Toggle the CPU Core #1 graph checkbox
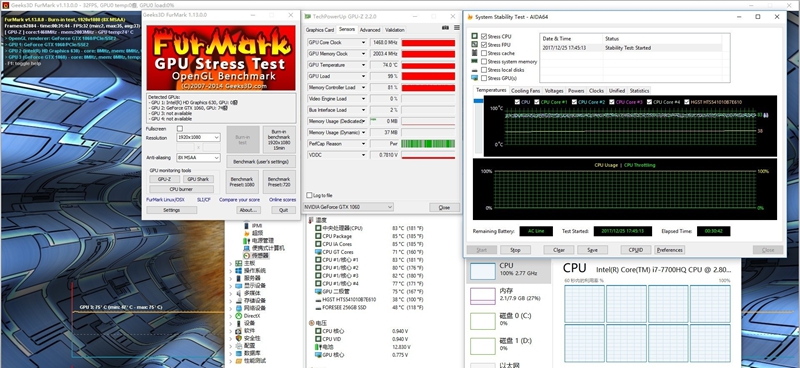The width and height of the screenshot is (800, 368). [x=537, y=102]
